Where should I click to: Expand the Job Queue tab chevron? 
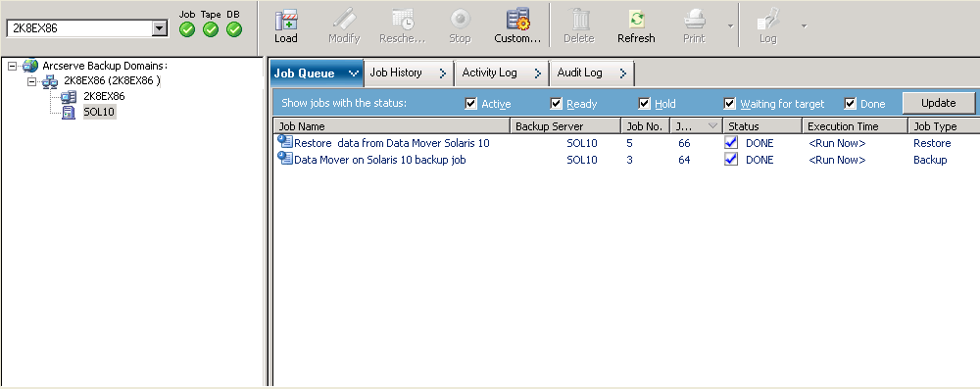[x=353, y=73]
